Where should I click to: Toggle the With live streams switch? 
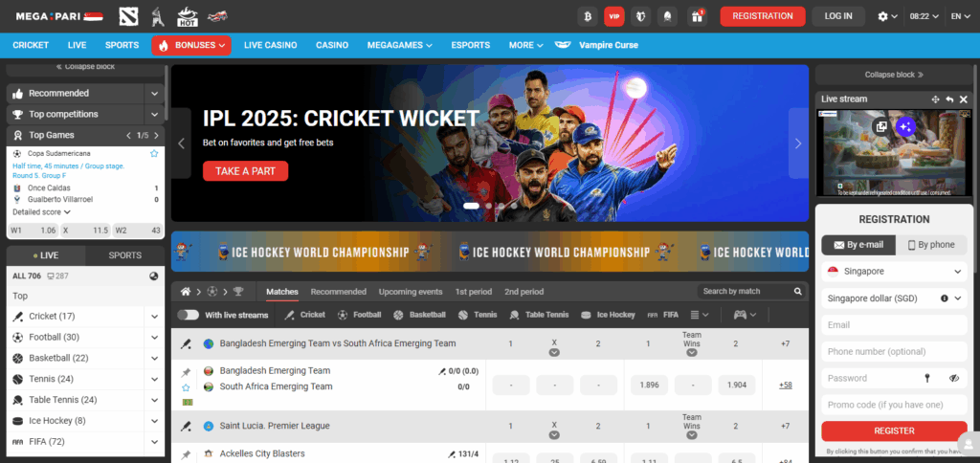189,315
